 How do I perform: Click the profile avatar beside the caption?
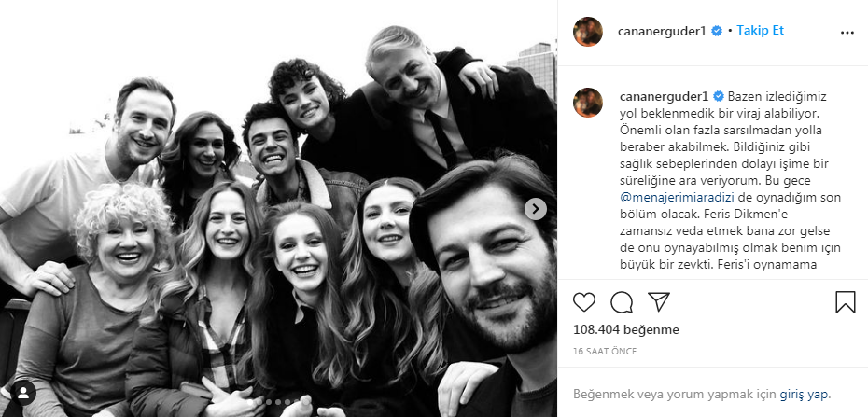click(588, 104)
